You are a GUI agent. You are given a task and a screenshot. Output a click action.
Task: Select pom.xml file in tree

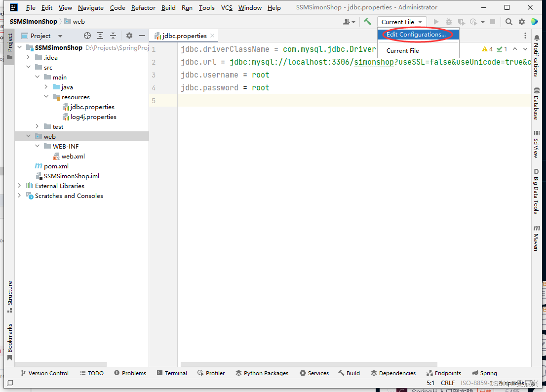52,166
